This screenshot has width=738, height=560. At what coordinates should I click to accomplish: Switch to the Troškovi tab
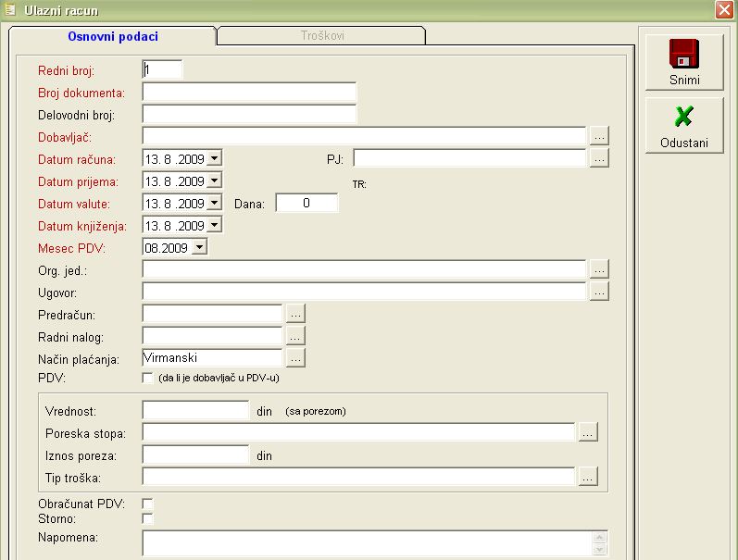[x=321, y=36]
